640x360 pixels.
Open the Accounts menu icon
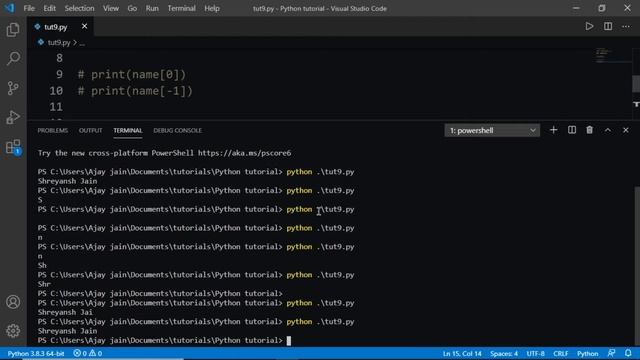[13, 302]
